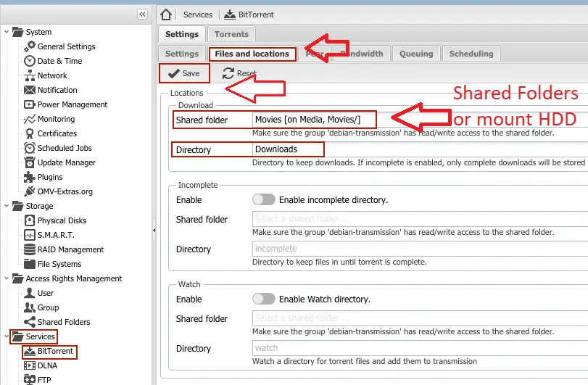Click the Network topology icon
Viewport: 588px width, 385px height.
tap(30, 75)
